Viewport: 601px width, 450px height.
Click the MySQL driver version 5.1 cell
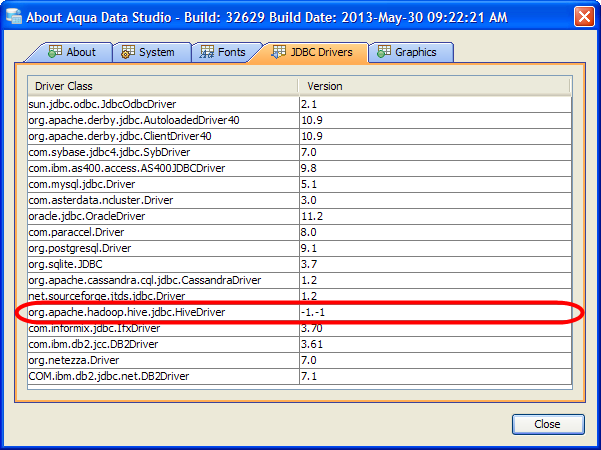coord(435,184)
